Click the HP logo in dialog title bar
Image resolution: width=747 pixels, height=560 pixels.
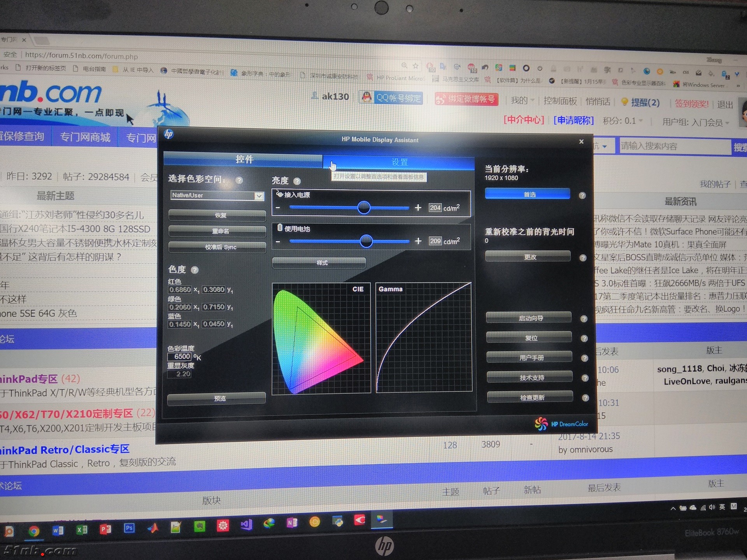click(x=168, y=134)
